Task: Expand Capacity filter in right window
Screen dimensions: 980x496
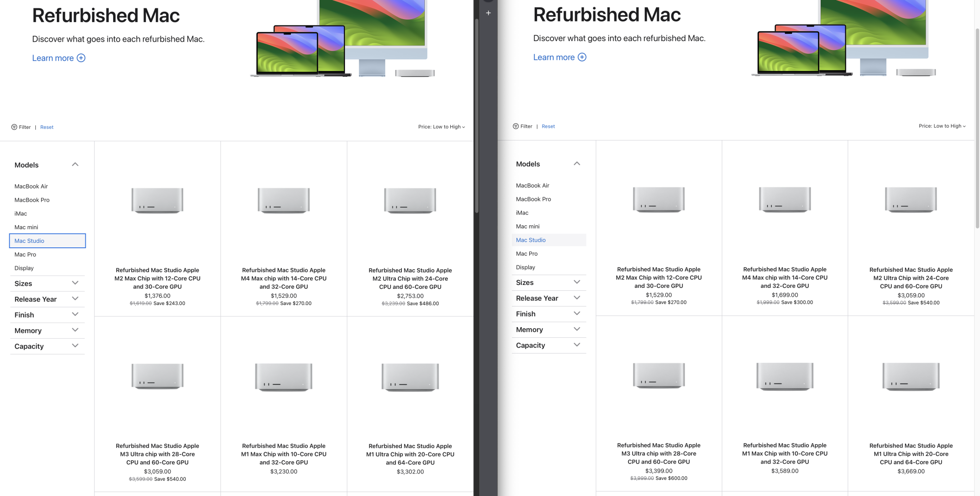Action: coord(548,345)
